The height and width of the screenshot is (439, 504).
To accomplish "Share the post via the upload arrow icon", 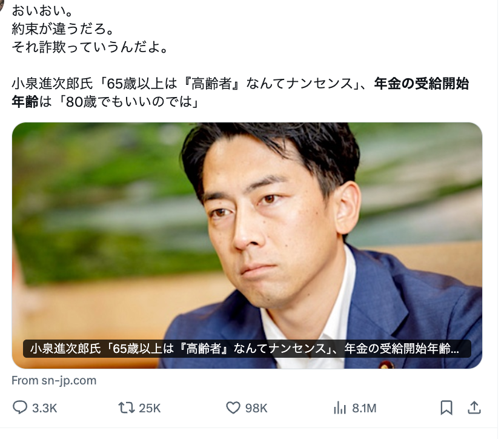I will [474, 407].
